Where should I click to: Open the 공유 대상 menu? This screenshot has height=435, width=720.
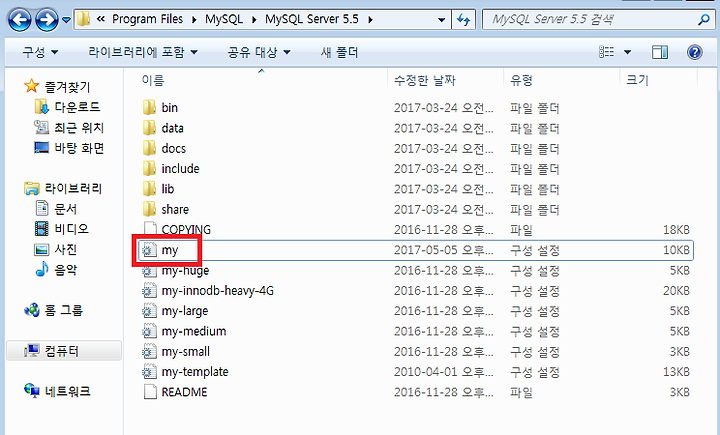click(x=259, y=52)
